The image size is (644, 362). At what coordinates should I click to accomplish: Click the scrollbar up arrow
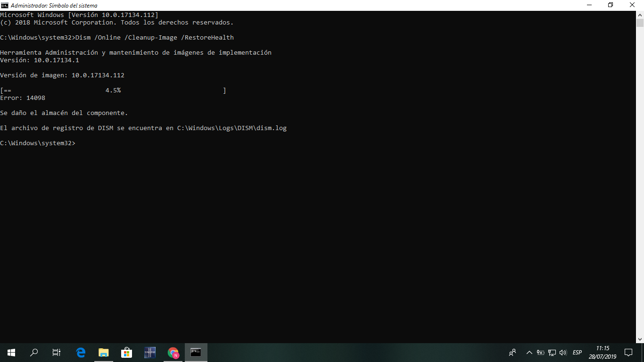coord(640,15)
